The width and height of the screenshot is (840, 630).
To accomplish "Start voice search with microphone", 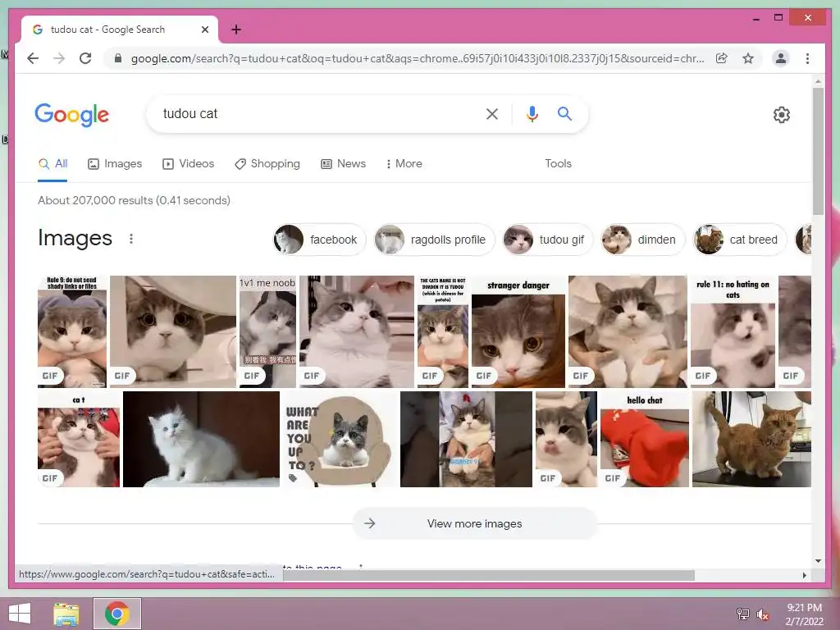I will (532, 113).
